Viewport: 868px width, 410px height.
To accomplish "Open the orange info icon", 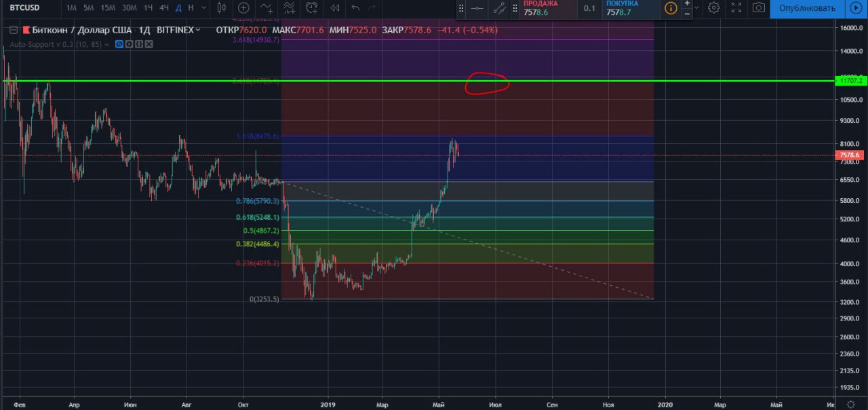I will 671,8.
